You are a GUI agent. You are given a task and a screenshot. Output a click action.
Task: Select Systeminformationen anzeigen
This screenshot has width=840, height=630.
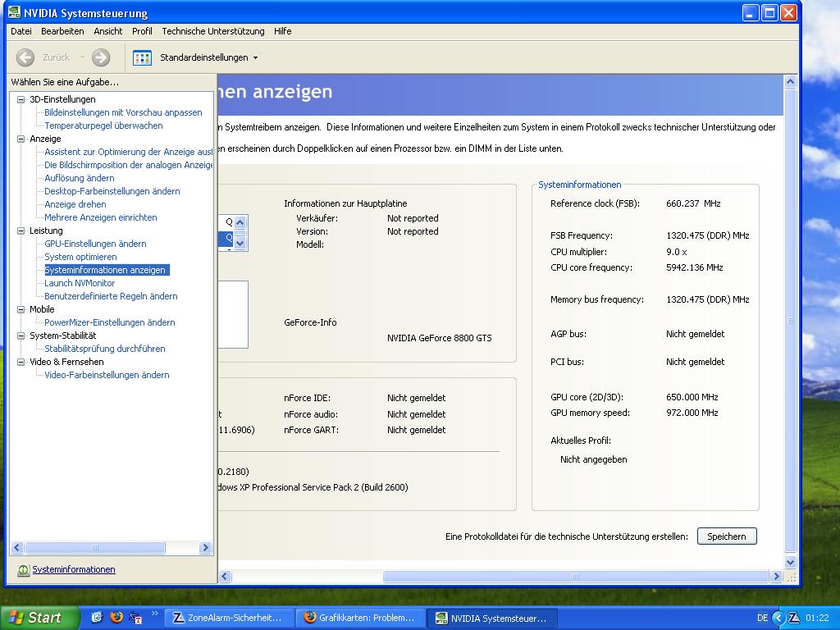click(x=107, y=270)
